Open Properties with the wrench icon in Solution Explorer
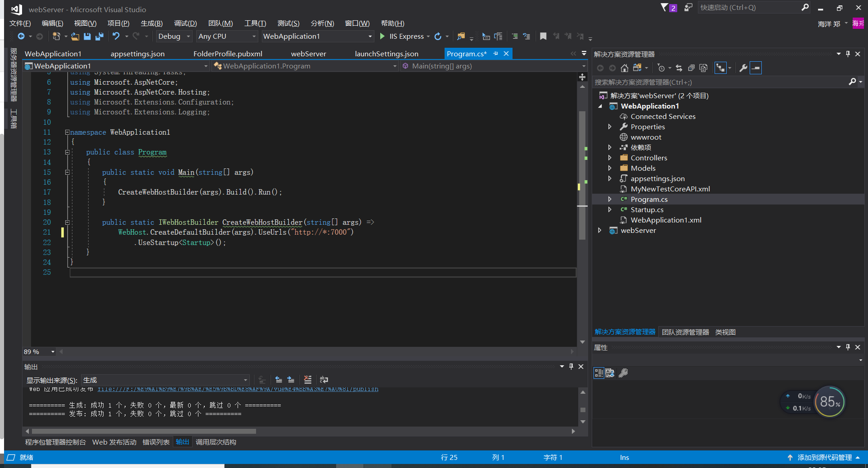Viewport: 868px width, 468px height. [743, 68]
